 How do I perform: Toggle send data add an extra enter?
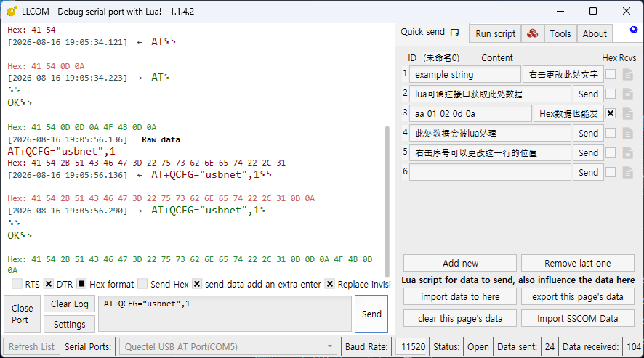[197, 284]
